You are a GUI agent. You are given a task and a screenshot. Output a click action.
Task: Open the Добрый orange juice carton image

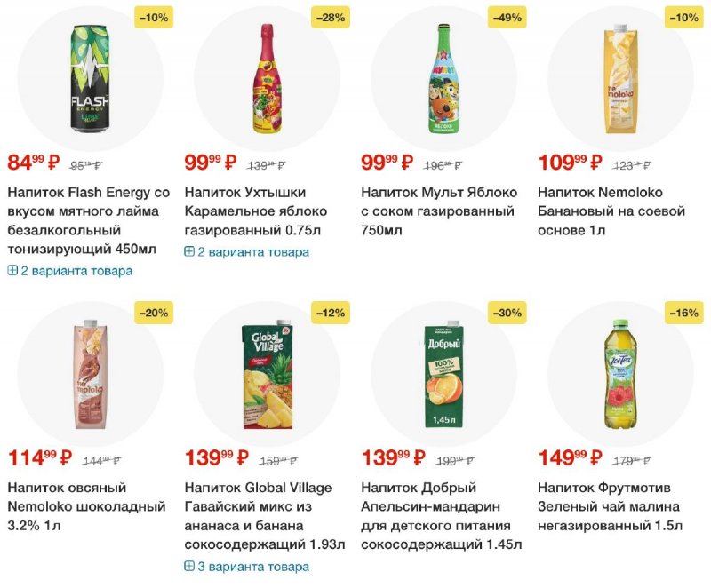click(x=443, y=374)
